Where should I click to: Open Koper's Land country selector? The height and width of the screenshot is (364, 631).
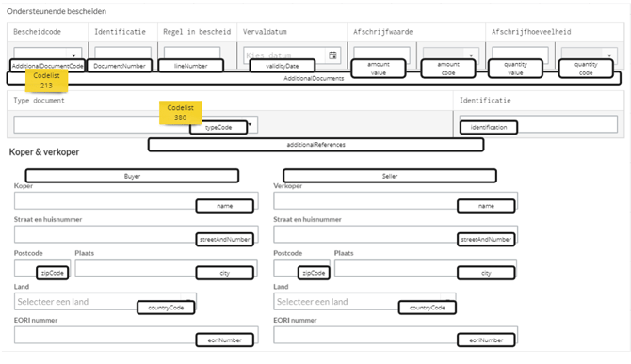point(105,301)
